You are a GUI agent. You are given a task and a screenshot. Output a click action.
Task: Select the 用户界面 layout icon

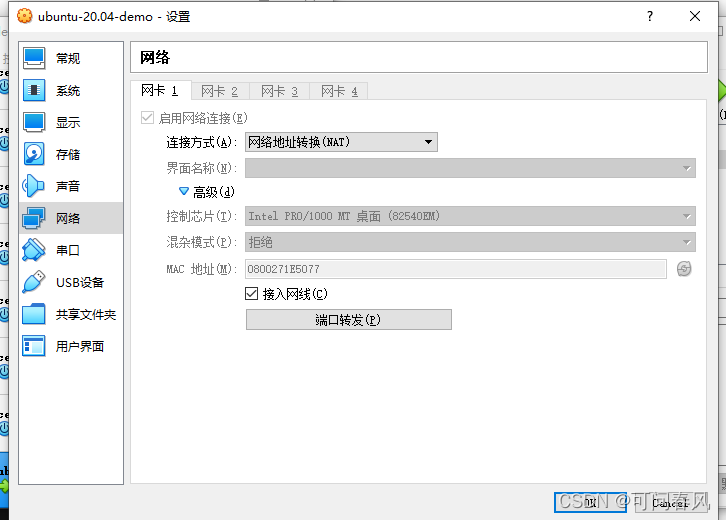coord(34,346)
